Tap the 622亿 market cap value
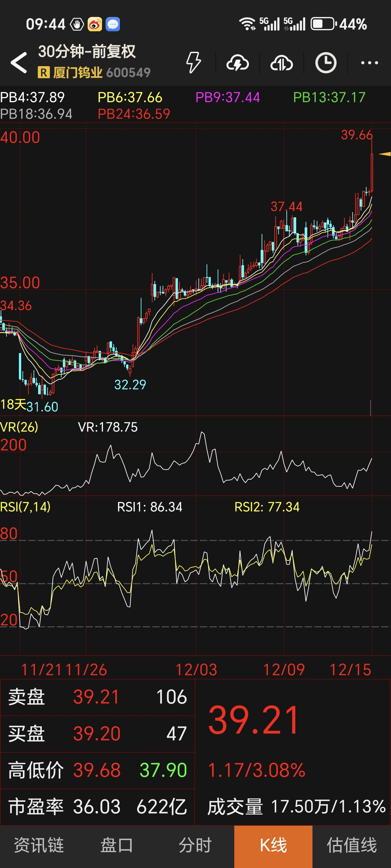 click(162, 807)
